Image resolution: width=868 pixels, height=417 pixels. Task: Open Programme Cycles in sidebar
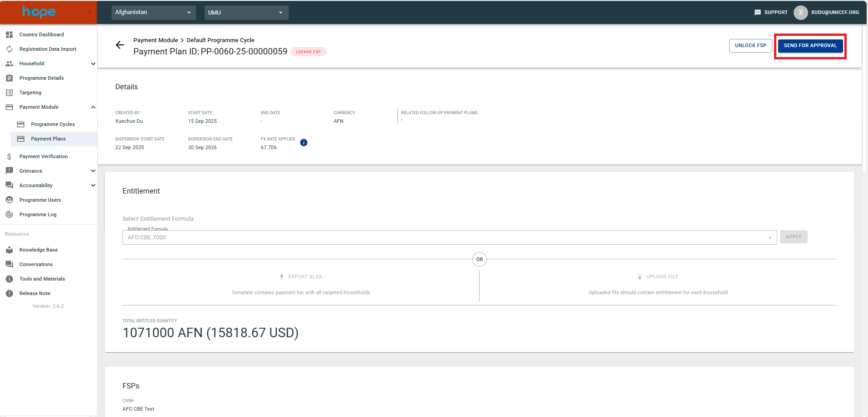pos(53,124)
